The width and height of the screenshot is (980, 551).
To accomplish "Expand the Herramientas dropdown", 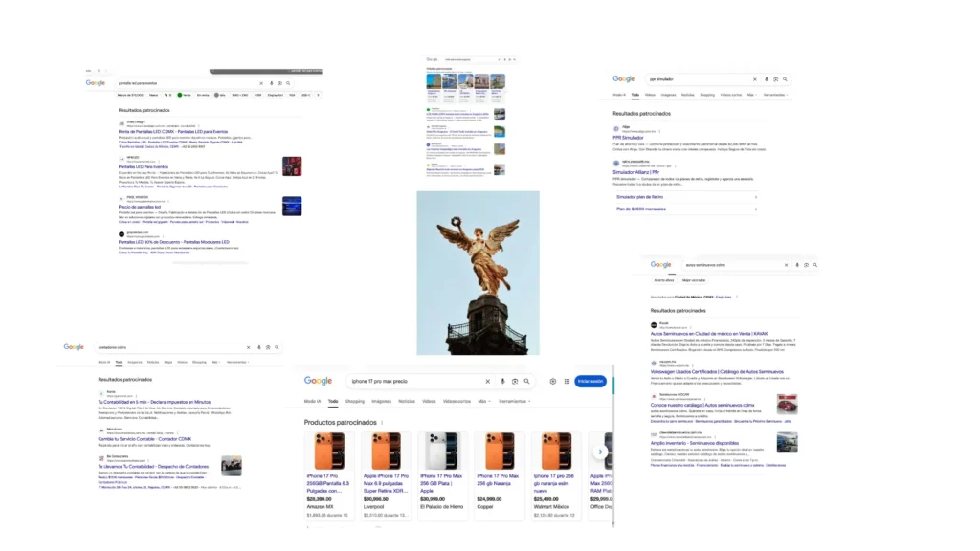I will pyautogui.click(x=514, y=401).
